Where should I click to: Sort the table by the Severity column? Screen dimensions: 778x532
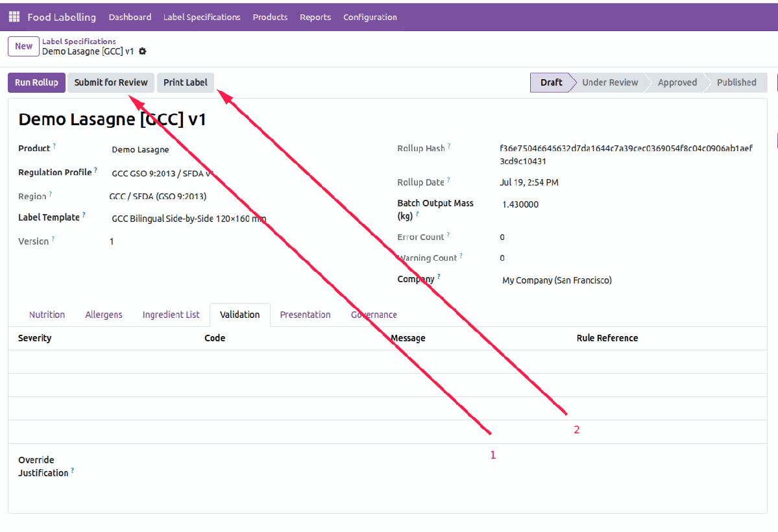tap(35, 338)
